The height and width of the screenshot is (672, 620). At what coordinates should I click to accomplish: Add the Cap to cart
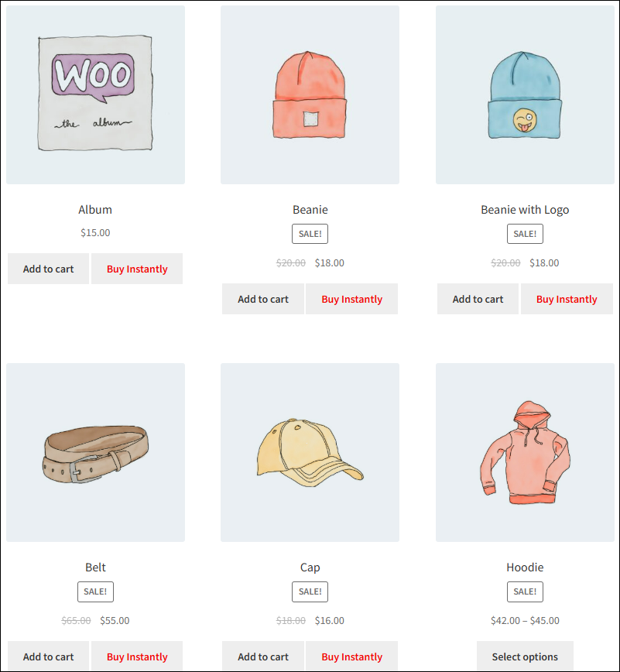click(x=263, y=657)
